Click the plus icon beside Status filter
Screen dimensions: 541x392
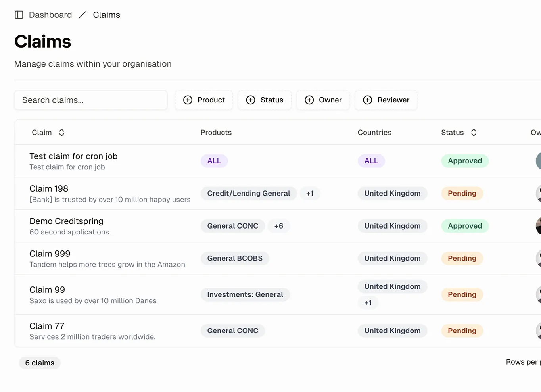pos(251,100)
